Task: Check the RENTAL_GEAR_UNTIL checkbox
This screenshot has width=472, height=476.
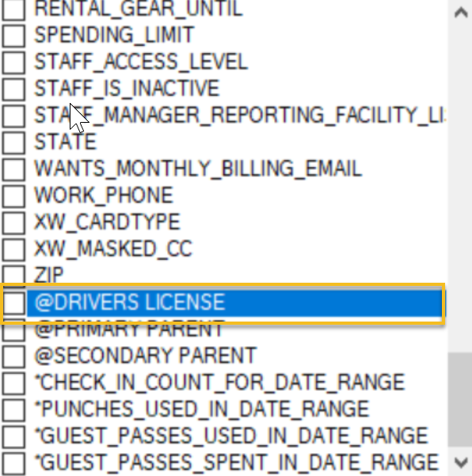Action: coord(13,10)
